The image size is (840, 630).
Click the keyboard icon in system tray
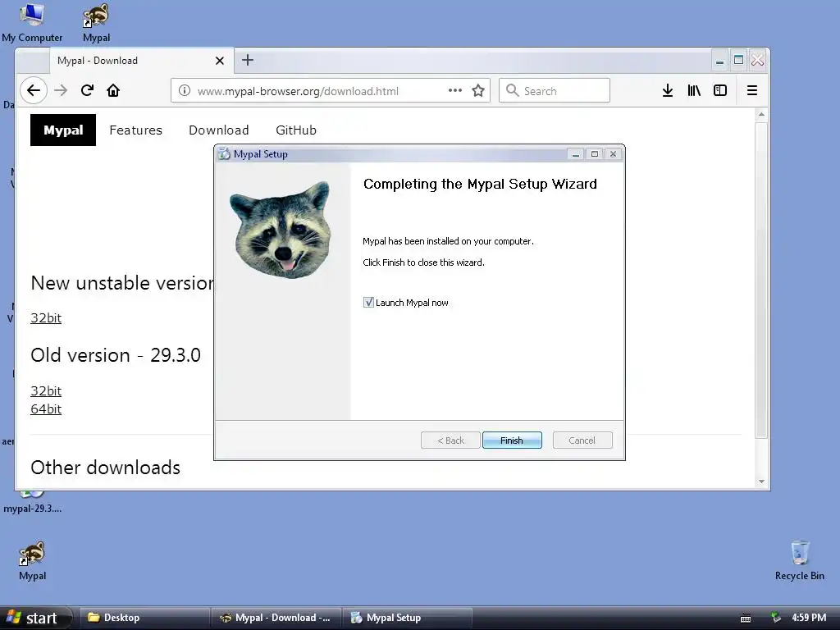(x=745, y=619)
